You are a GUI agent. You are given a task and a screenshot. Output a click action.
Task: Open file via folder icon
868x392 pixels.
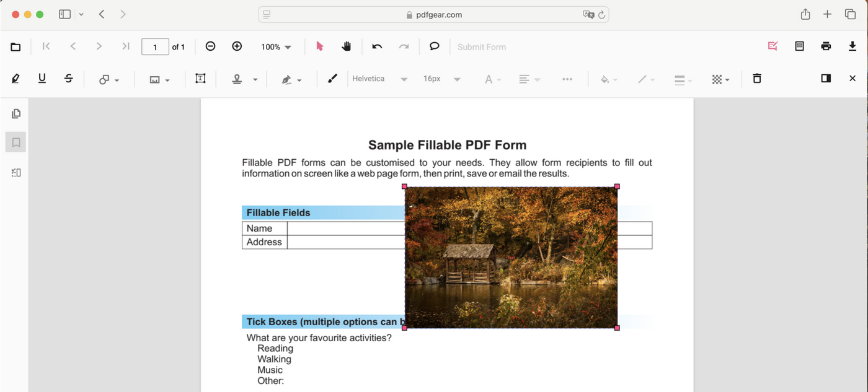[x=15, y=47]
